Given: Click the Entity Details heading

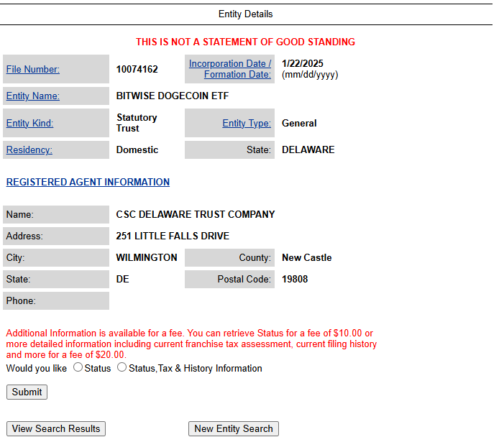Looking at the screenshot, I should [246, 14].
